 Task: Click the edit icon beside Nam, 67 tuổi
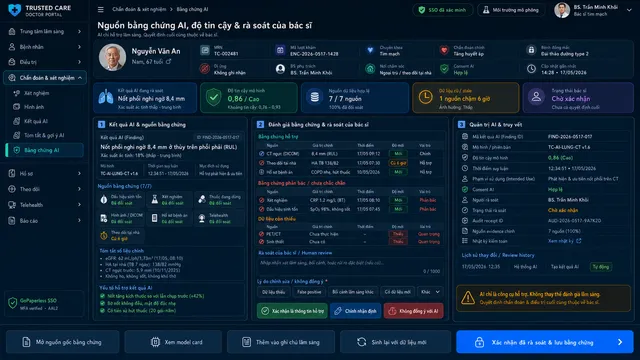tap(168, 62)
